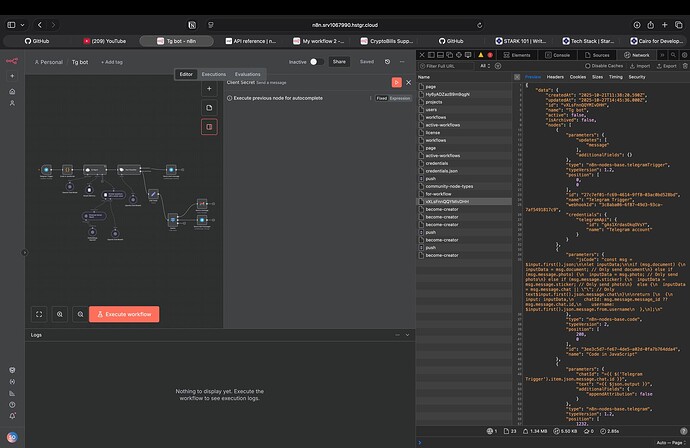Click the n8n logo in sidebar
The width and height of the screenshot is (690, 448).
click(10, 62)
